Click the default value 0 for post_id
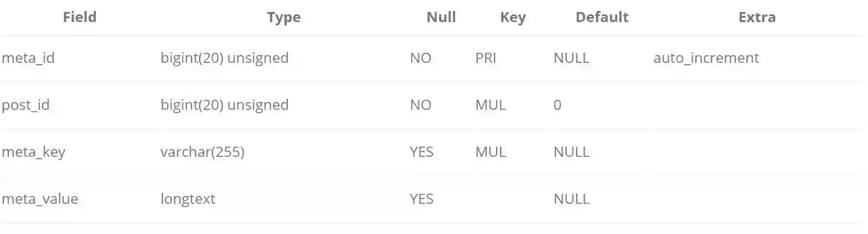The width and height of the screenshot is (868, 234). point(557,105)
